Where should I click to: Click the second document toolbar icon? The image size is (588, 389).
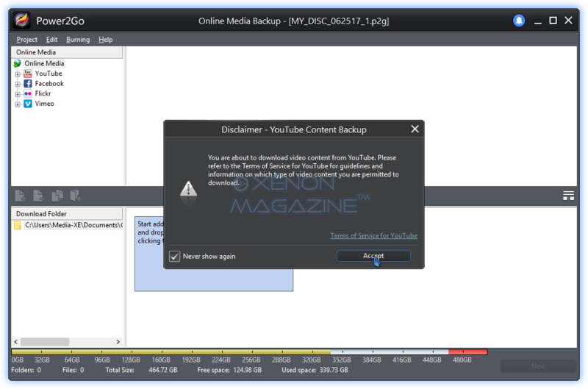(x=39, y=196)
